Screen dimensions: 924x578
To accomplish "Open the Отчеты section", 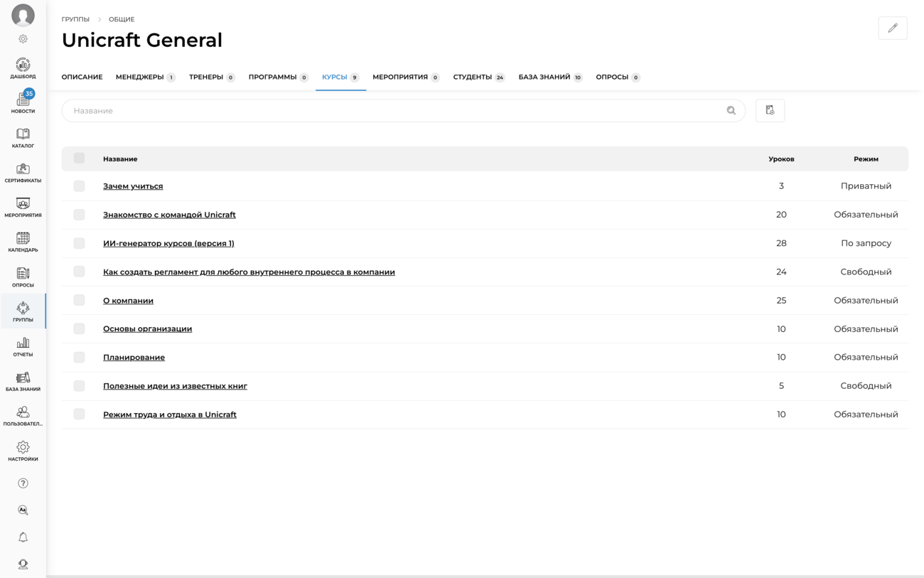I will pyautogui.click(x=23, y=347).
